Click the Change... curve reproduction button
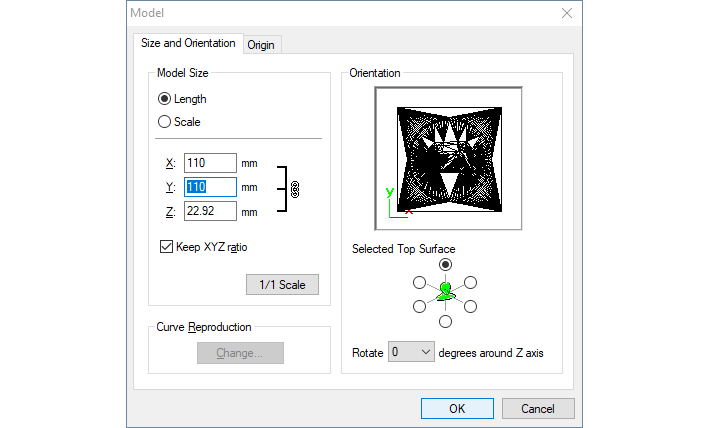This screenshot has height=428, width=708. (x=240, y=353)
